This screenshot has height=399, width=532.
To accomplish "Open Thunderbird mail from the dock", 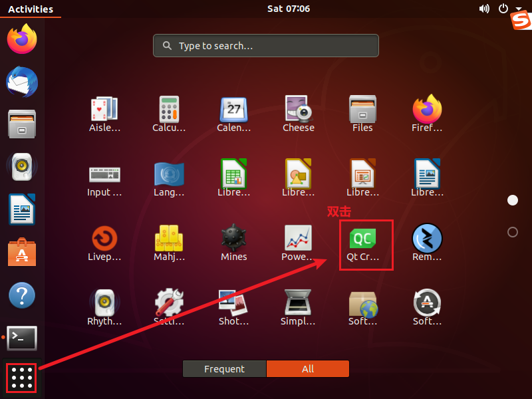I will click(x=22, y=82).
